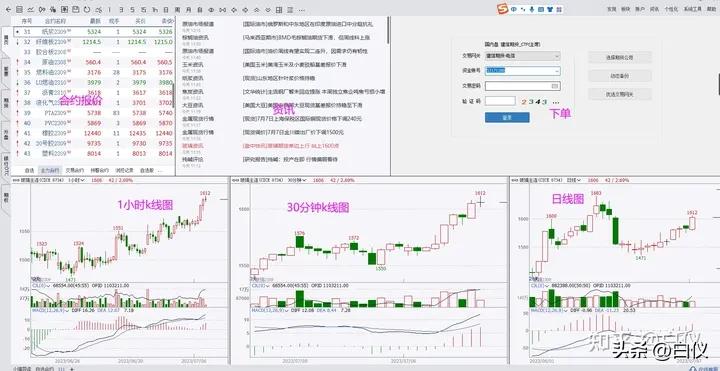Image resolution: width=720 pixels, height=371 pixels.
Task: Click the blue 登录 button
Action: pyautogui.click(x=507, y=118)
